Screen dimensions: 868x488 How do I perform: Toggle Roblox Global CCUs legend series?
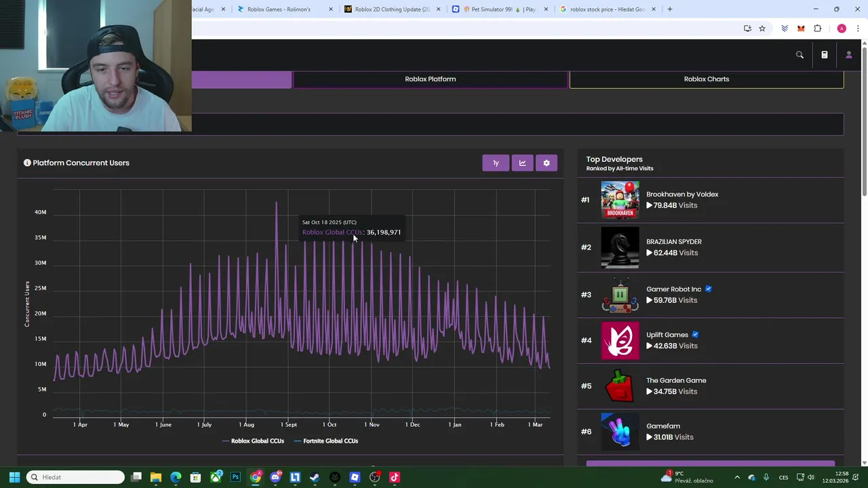click(x=253, y=441)
